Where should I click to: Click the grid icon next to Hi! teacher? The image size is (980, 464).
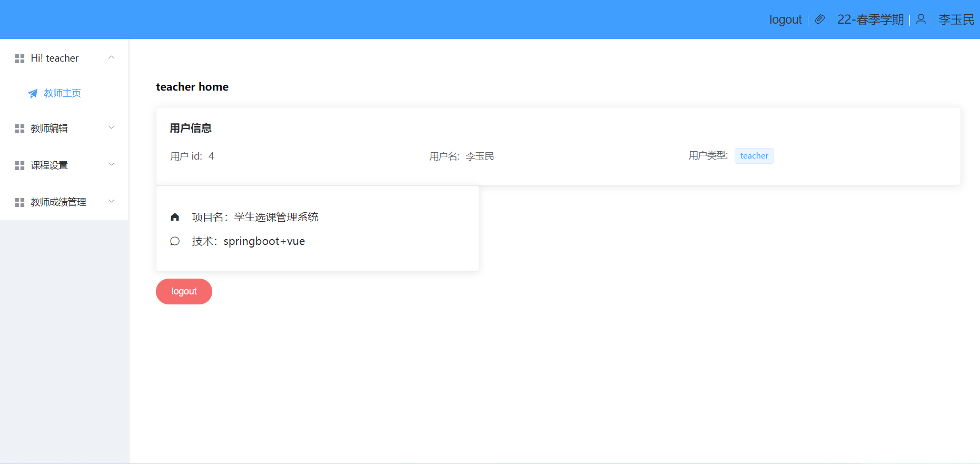(19, 58)
